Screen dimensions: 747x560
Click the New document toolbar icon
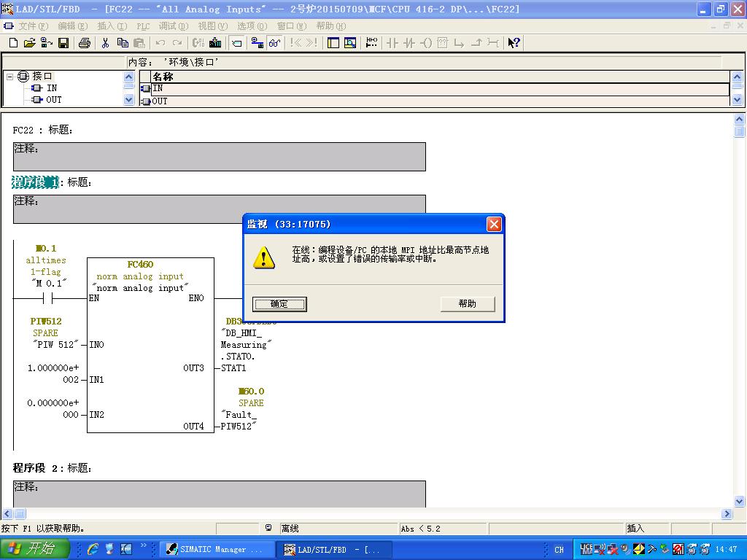[x=13, y=43]
